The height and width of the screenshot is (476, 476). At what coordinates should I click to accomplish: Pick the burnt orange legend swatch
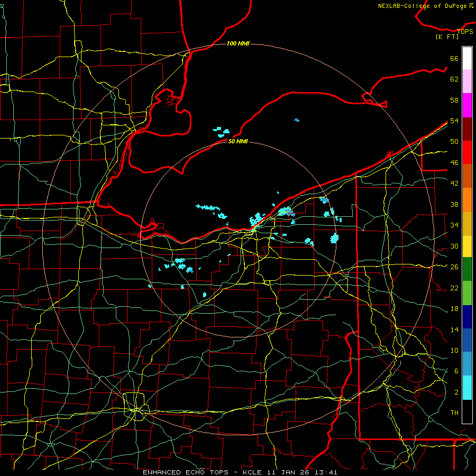pyautogui.click(x=467, y=176)
